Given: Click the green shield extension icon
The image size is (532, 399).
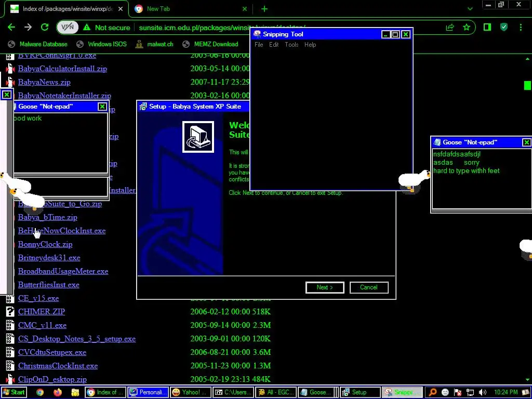Looking at the screenshot, I should [504, 28].
